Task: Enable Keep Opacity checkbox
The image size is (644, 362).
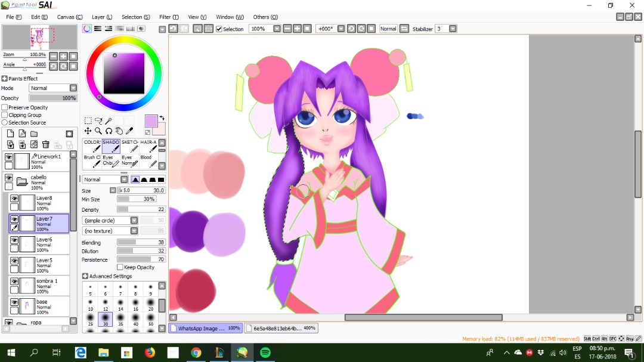Action: pyautogui.click(x=120, y=267)
